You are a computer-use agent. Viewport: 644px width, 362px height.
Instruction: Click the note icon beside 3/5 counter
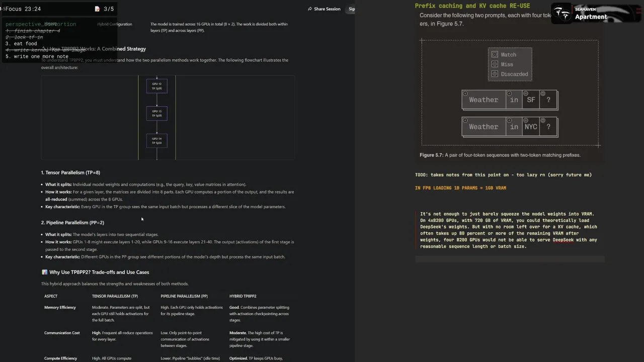click(97, 9)
